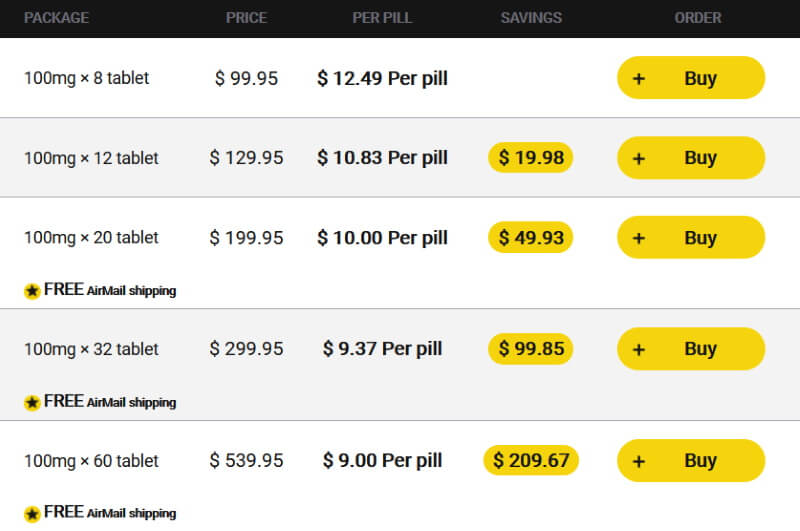The height and width of the screenshot is (531, 800).
Task: Select the $ 49.93 savings badge
Action: point(531,238)
